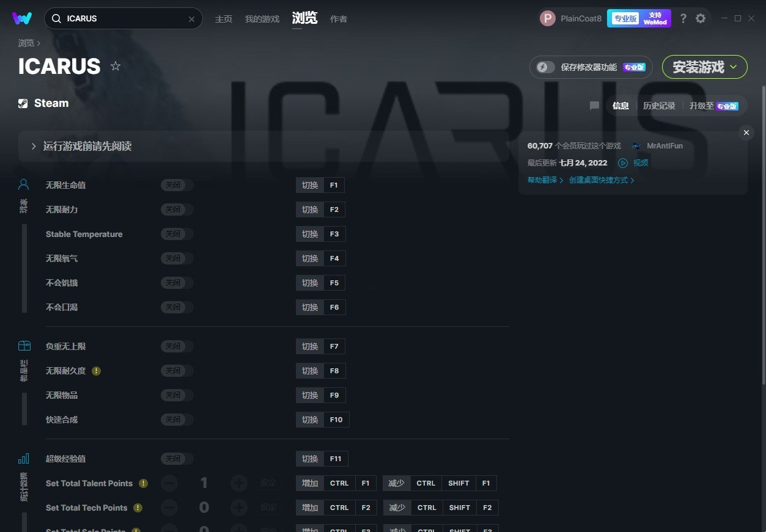Click the stats bar chart category icon

[x=24, y=458]
